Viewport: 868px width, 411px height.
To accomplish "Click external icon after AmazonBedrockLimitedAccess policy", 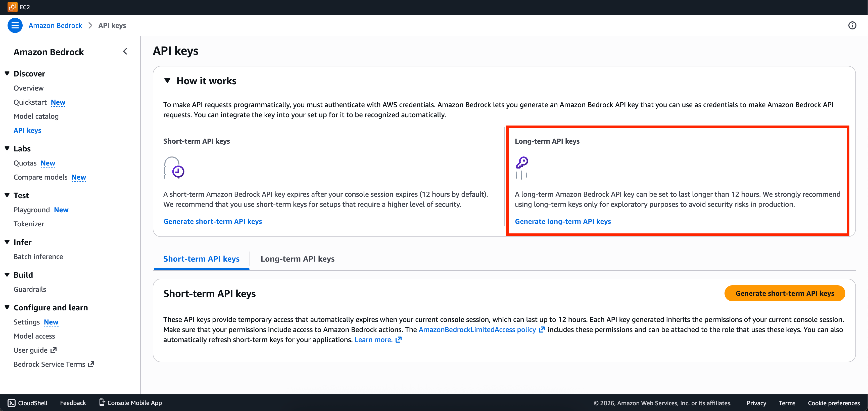I will tap(542, 330).
